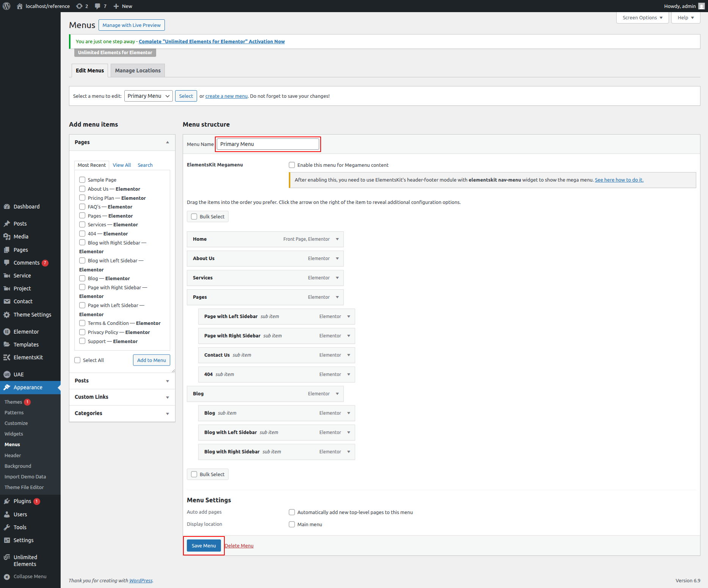
Task: Open the Primary Menu select dropdown
Action: [x=148, y=96]
